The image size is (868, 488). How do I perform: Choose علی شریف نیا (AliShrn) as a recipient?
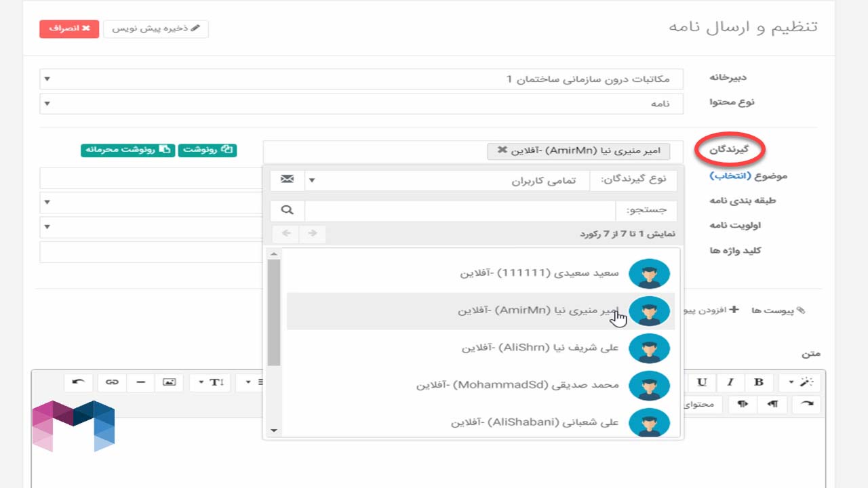pos(481,348)
